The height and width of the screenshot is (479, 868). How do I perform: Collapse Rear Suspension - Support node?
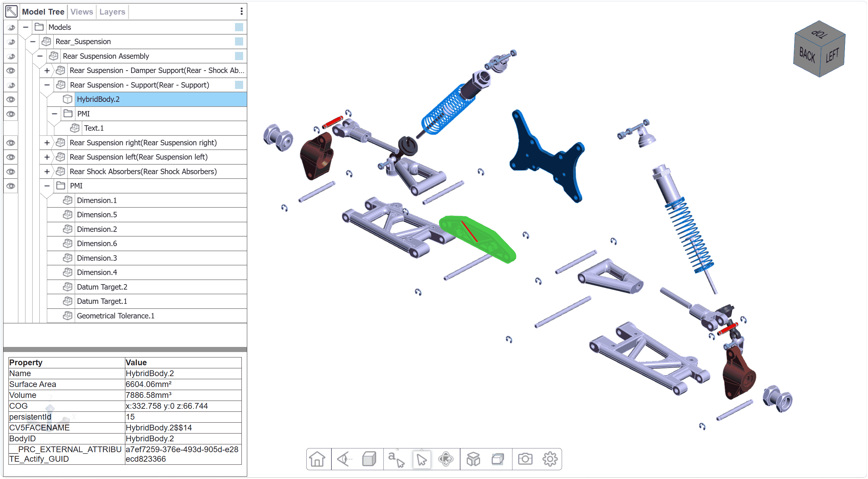47,85
